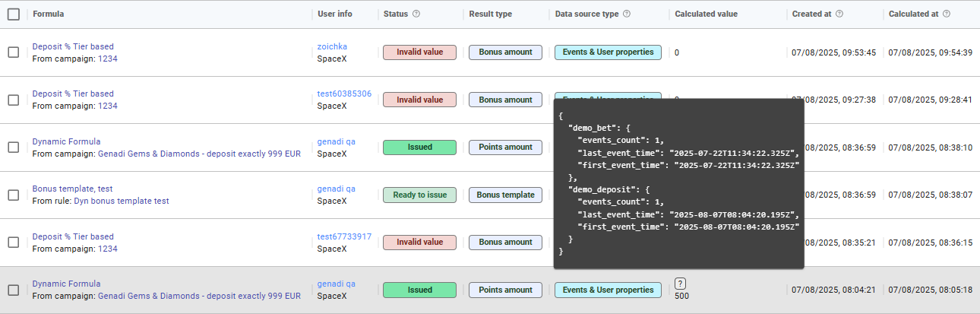Screen dimensions: 980x314
Task: Click the Formula column header
Action: pyautogui.click(x=49, y=14)
